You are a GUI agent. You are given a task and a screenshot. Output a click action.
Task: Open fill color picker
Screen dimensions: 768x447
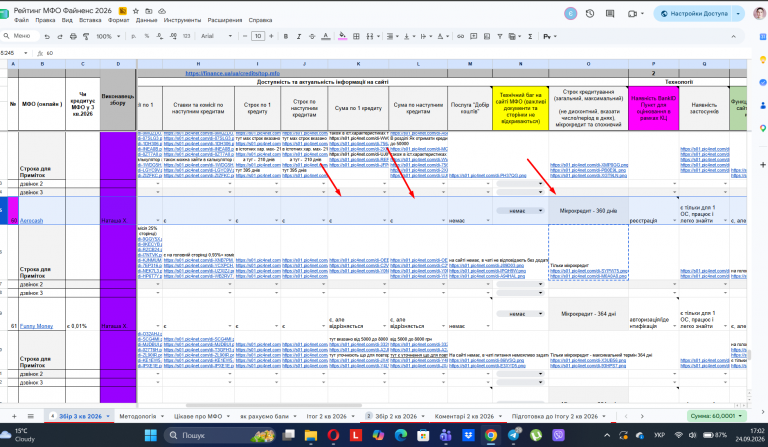342,36
